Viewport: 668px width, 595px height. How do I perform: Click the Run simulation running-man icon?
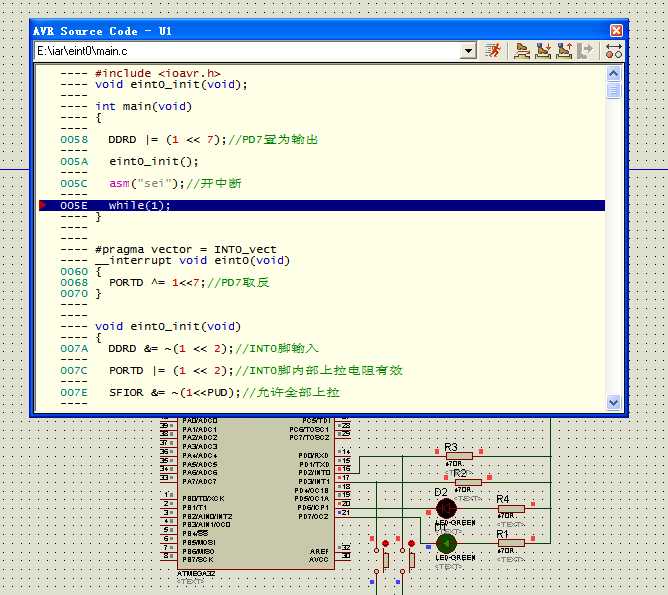(493, 50)
